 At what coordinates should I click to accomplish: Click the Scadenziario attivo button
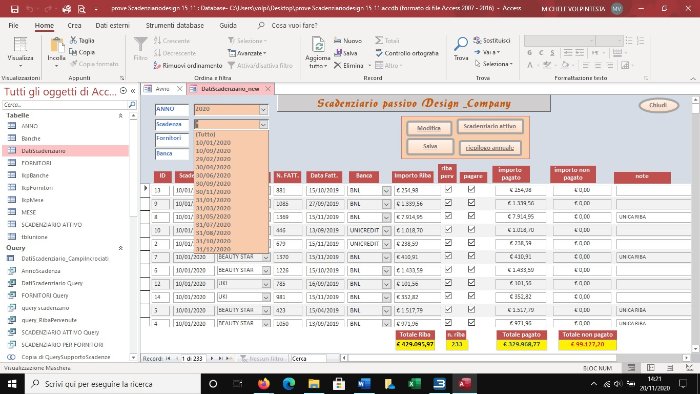[490, 127]
